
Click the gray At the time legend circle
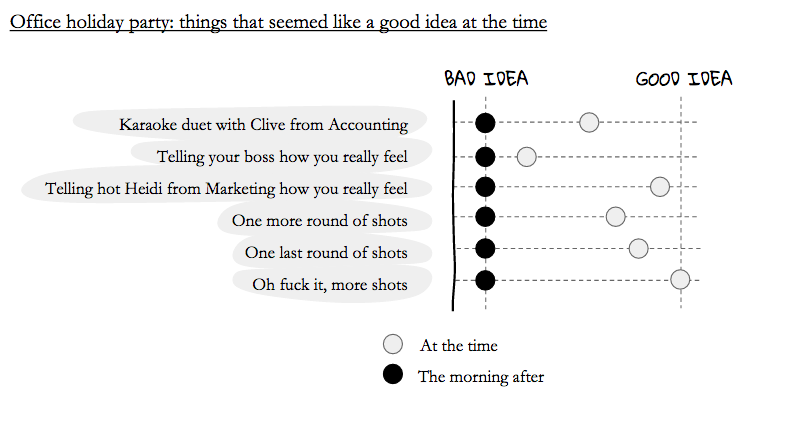(x=393, y=344)
